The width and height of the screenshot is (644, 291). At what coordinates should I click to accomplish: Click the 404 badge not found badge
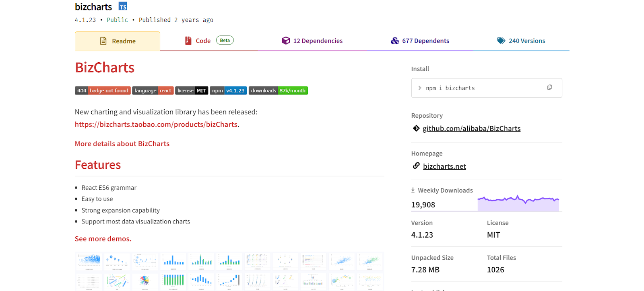click(102, 91)
